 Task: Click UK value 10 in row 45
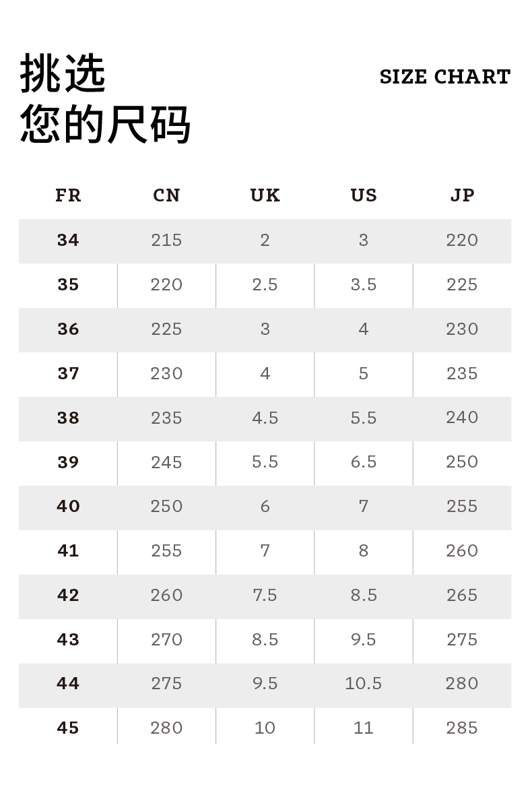tap(265, 728)
